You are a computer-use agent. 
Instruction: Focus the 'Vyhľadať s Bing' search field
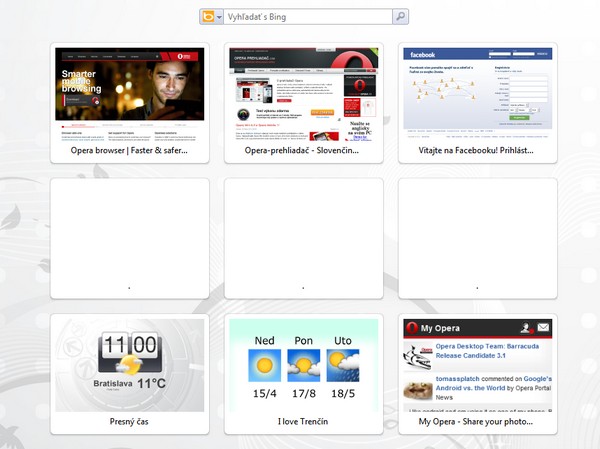coord(308,17)
